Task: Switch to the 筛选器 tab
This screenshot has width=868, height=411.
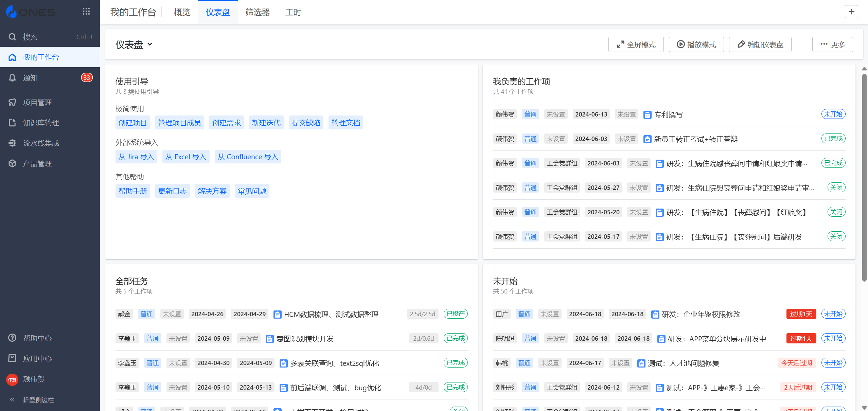Action: click(x=258, y=12)
